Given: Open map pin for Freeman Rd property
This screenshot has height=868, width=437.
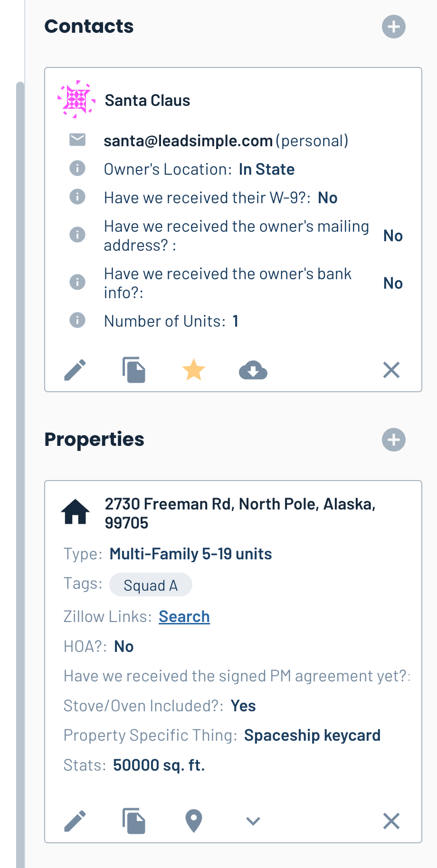Looking at the screenshot, I should click(194, 821).
